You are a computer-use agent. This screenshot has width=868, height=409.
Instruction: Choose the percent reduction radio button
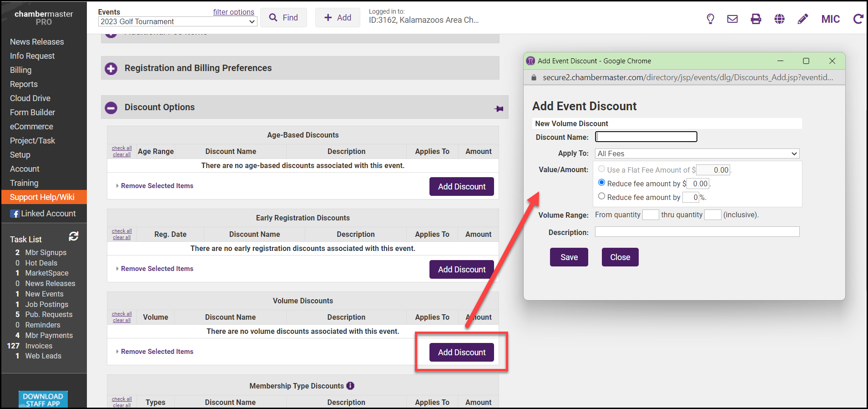pyautogui.click(x=601, y=196)
